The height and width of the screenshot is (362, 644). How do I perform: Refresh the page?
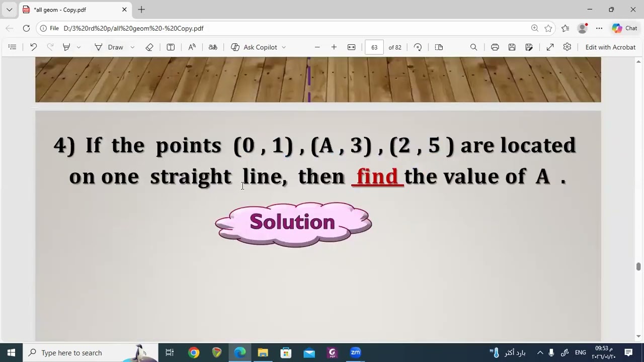pyautogui.click(x=26, y=28)
